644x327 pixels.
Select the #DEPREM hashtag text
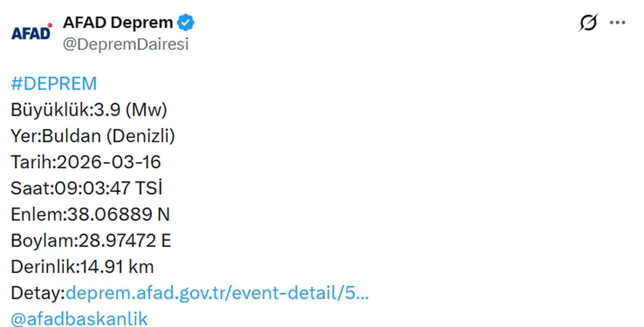pyautogui.click(x=54, y=84)
